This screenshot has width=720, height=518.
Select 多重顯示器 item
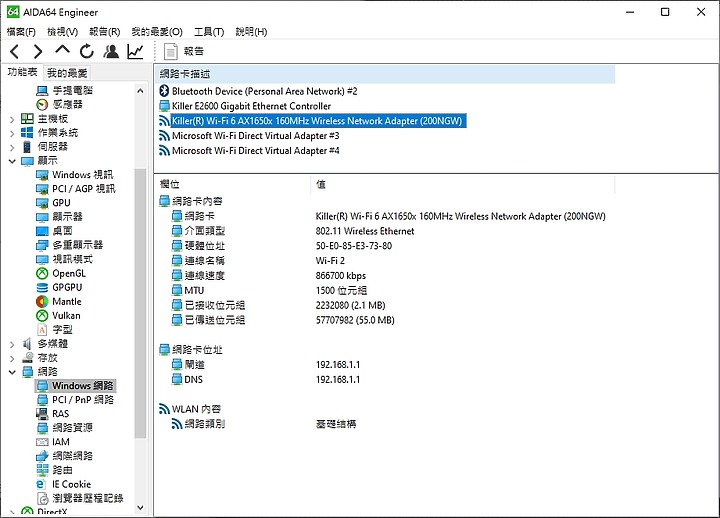78,245
